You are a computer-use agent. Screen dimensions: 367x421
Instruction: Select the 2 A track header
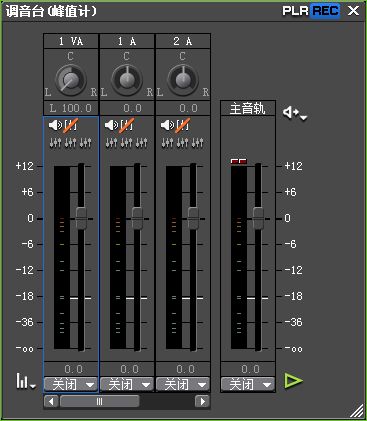(x=183, y=41)
